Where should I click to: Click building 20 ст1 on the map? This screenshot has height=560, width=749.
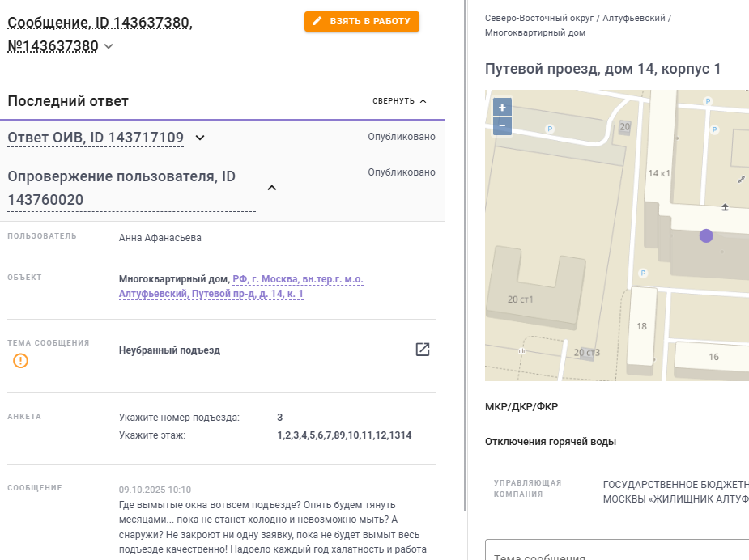[521, 298]
